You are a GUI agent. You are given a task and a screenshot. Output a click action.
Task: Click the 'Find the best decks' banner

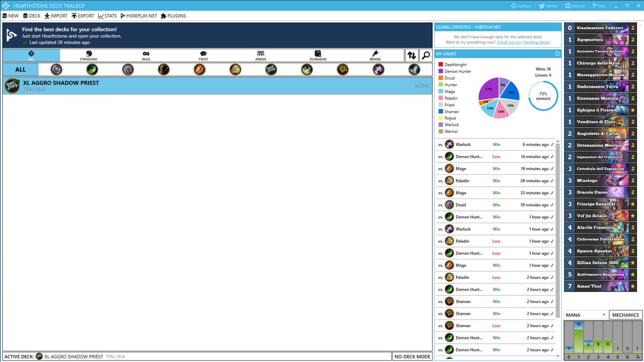pos(217,35)
